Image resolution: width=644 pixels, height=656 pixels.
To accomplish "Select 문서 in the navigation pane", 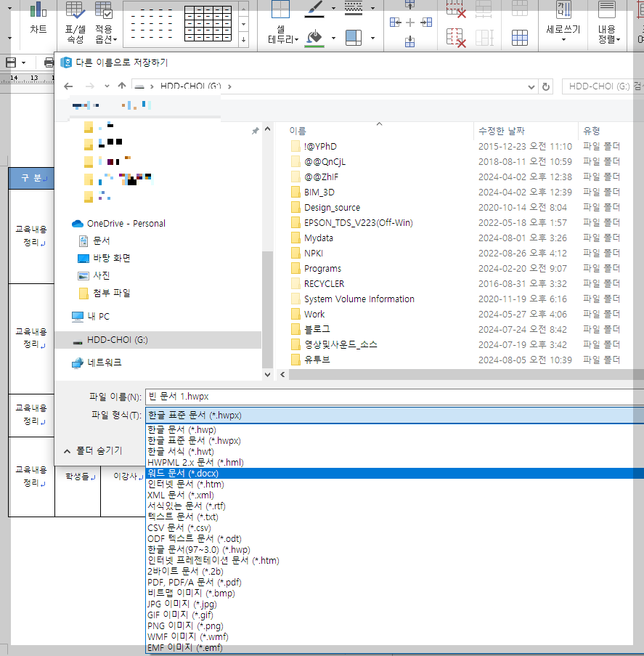I will coord(94,240).
